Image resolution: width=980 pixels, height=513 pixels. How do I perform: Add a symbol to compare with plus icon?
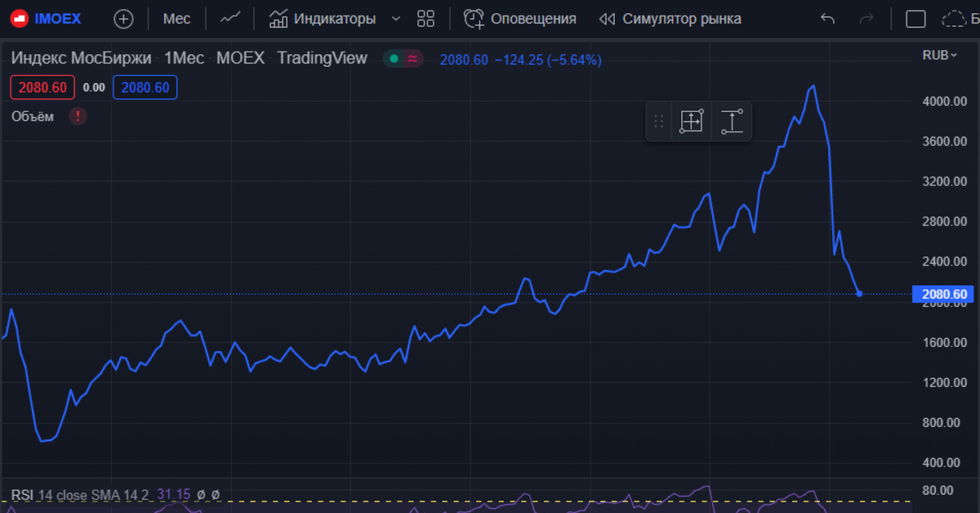point(123,19)
